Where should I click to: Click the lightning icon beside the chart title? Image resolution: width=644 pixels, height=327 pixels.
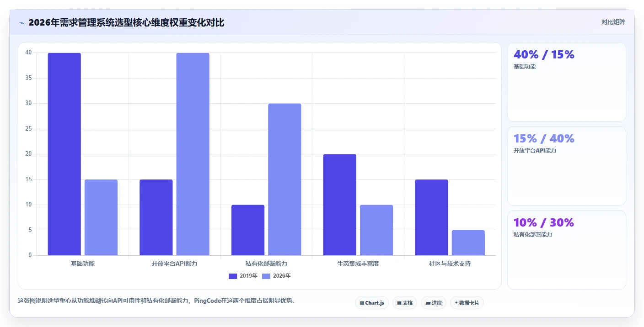point(21,22)
